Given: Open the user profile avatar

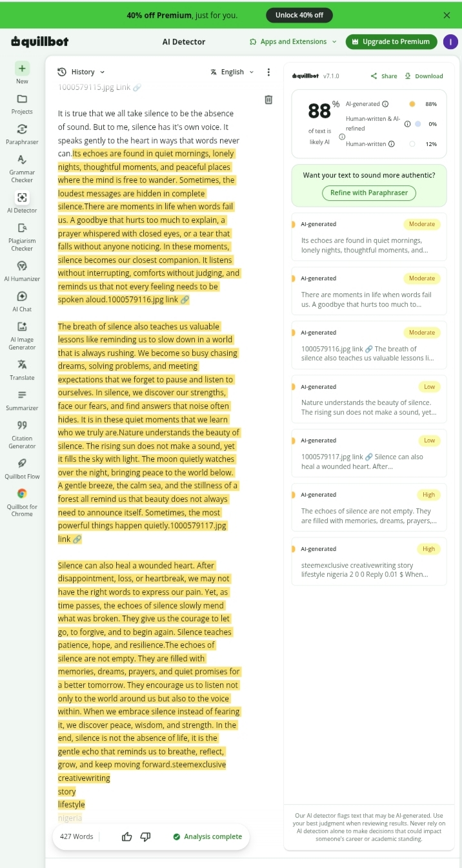Looking at the screenshot, I should [450, 42].
